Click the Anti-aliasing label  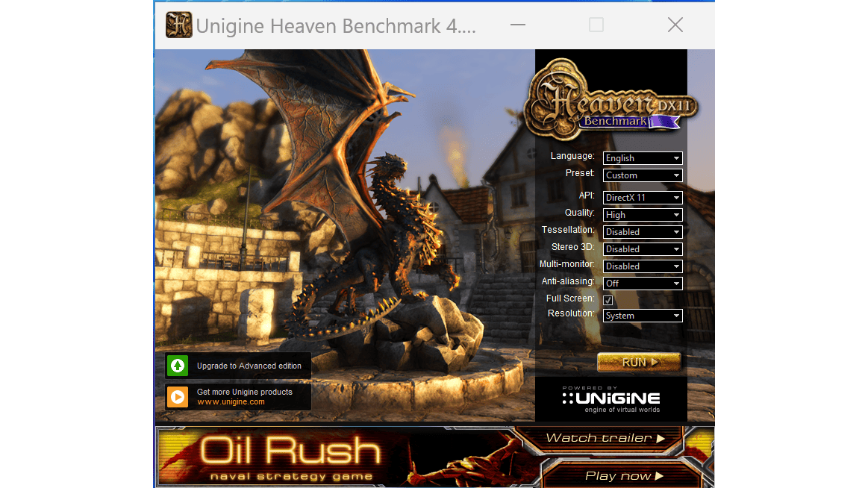coord(568,281)
